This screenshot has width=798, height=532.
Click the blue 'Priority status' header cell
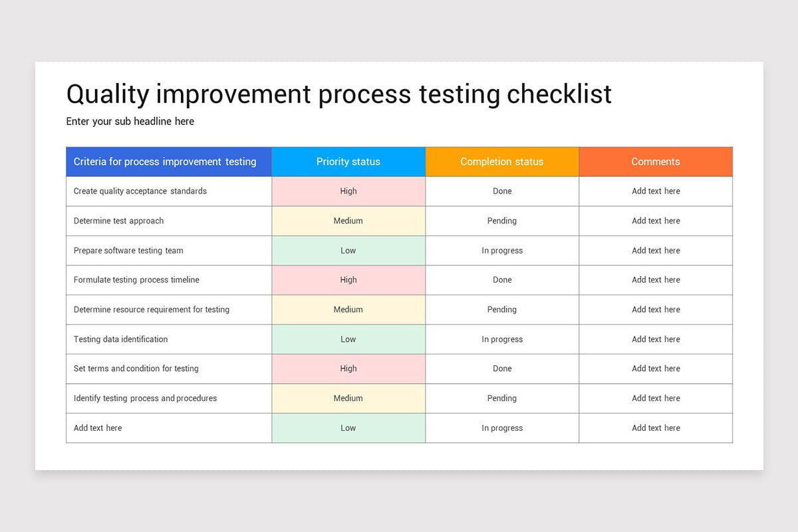coord(348,162)
